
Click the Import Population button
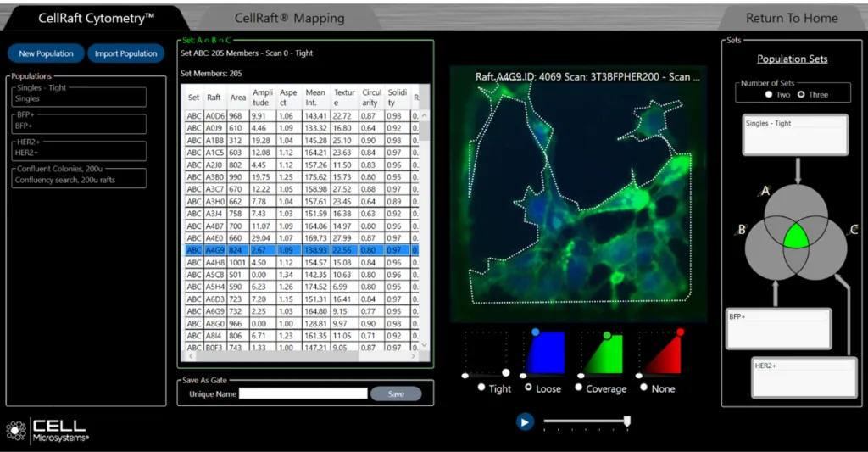point(125,53)
